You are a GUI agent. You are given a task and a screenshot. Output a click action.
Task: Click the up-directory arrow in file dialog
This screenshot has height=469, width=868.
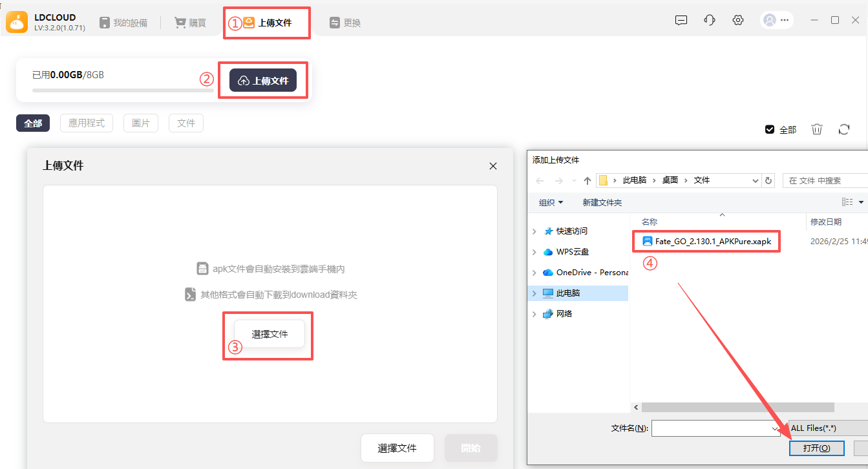point(587,181)
